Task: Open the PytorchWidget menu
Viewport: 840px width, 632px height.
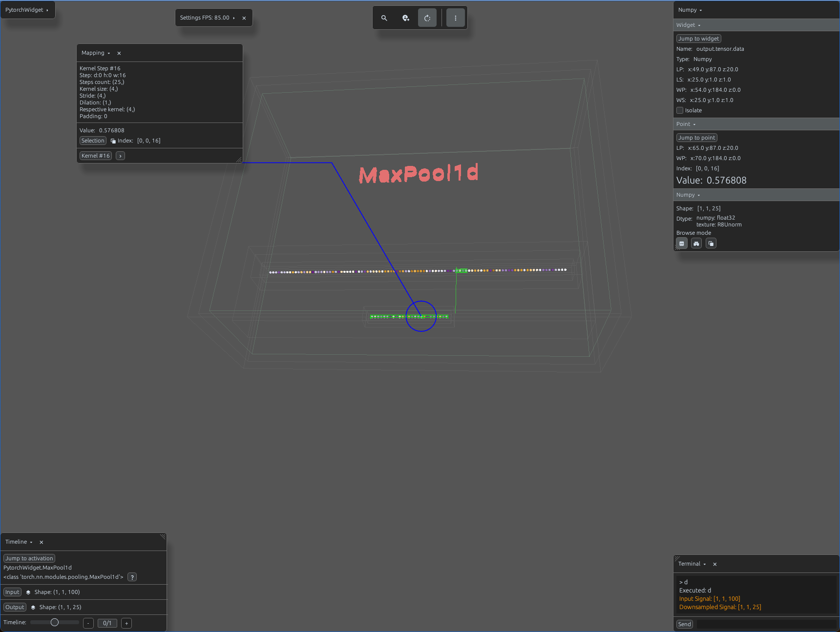Action: pyautogui.click(x=27, y=10)
